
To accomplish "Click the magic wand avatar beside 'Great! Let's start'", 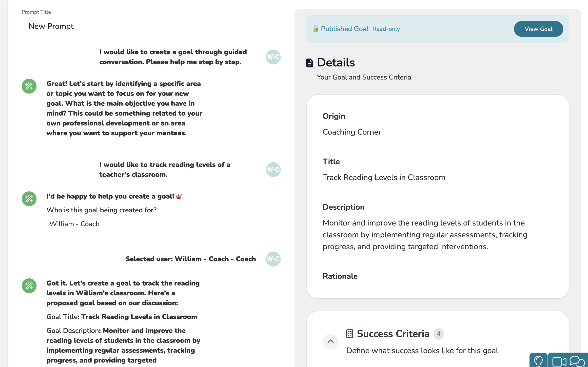I will (29, 86).
